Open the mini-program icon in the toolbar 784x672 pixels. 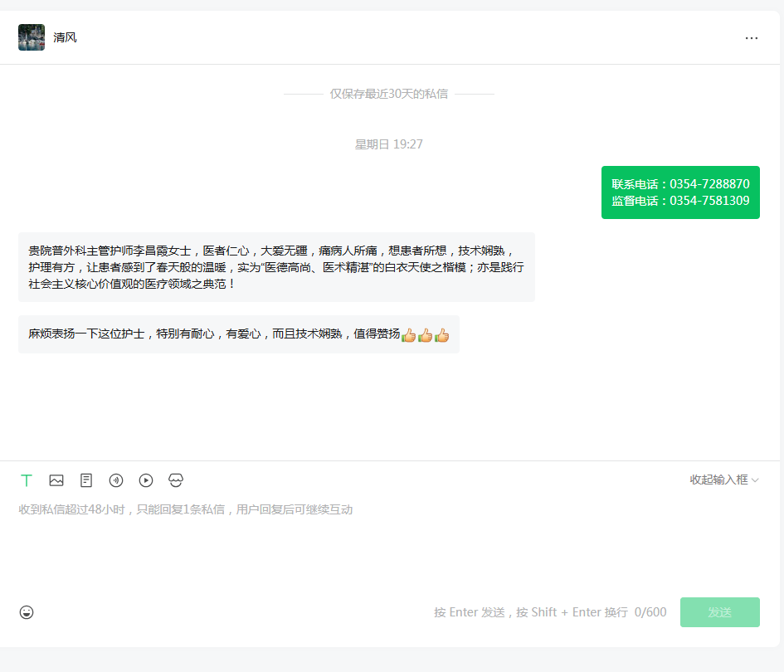pos(176,480)
